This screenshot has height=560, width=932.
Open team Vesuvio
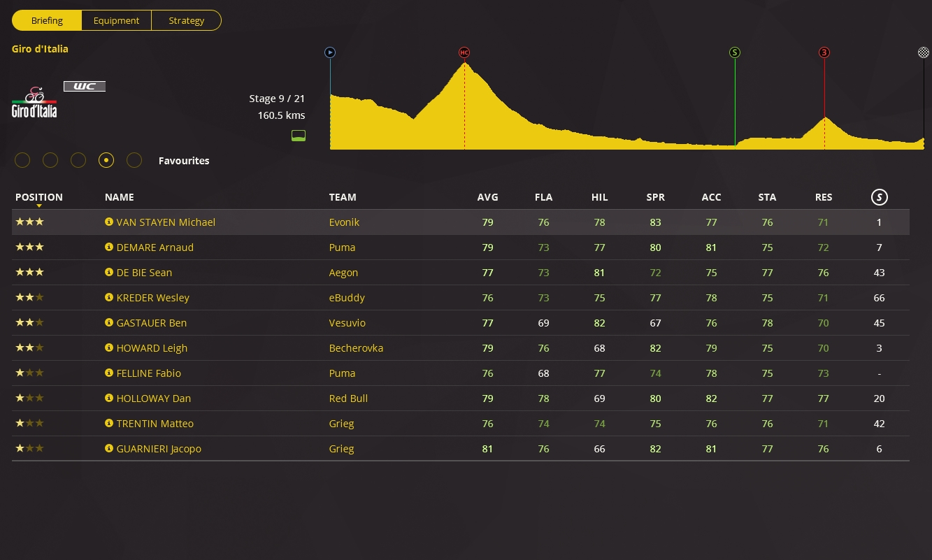[x=347, y=323]
